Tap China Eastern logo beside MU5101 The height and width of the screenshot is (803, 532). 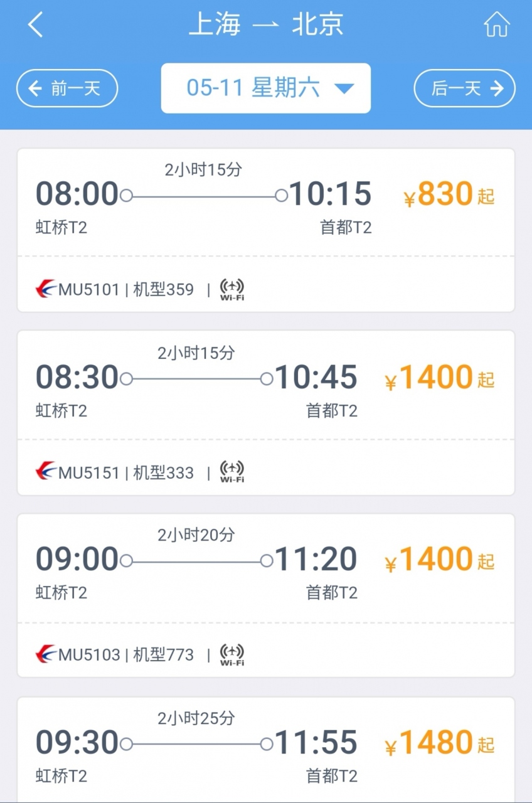click(46, 290)
